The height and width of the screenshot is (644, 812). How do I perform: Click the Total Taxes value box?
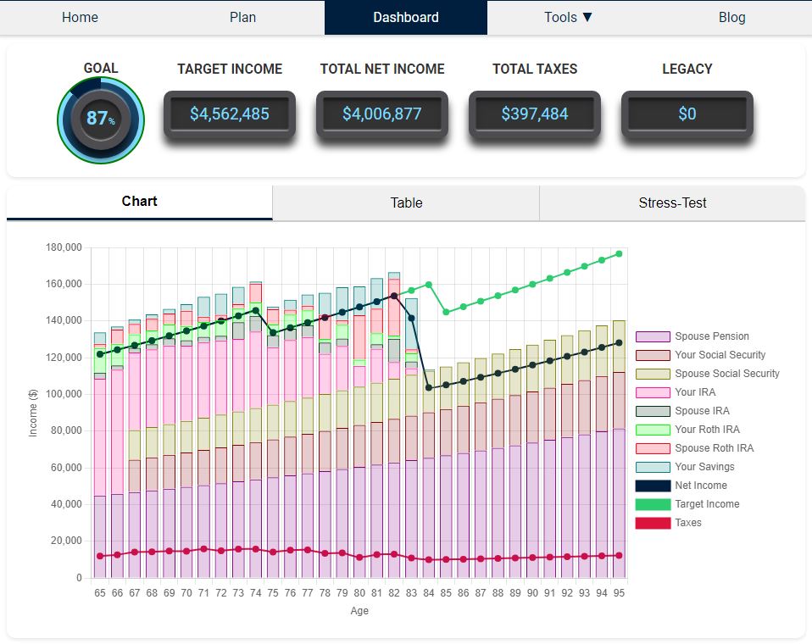[x=535, y=114]
